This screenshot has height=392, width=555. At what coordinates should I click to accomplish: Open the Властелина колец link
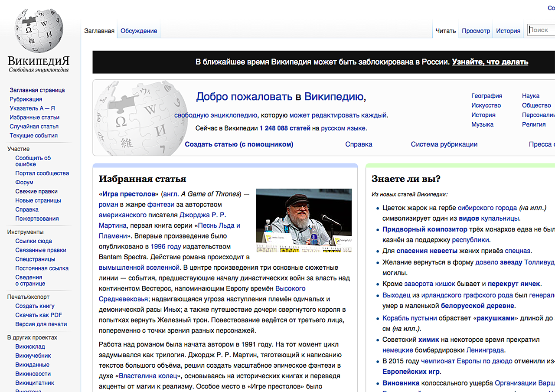coord(147,376)
